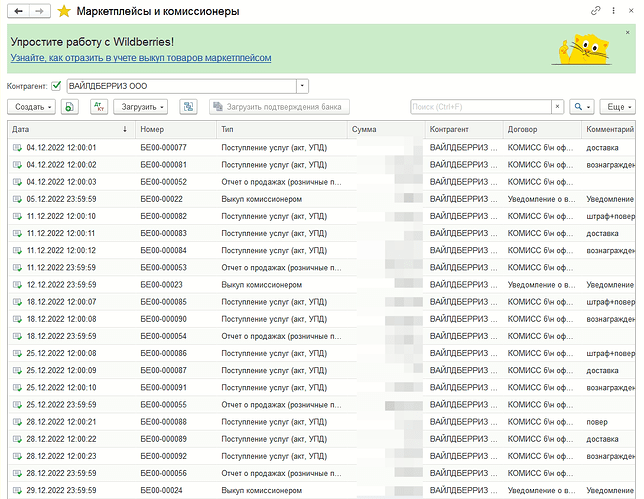Sort by the Договор column header

click(x=542, y=129)
